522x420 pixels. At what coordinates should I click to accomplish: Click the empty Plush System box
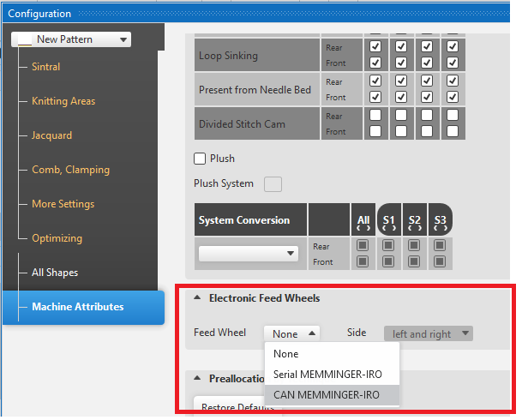[x=273, y=183]
